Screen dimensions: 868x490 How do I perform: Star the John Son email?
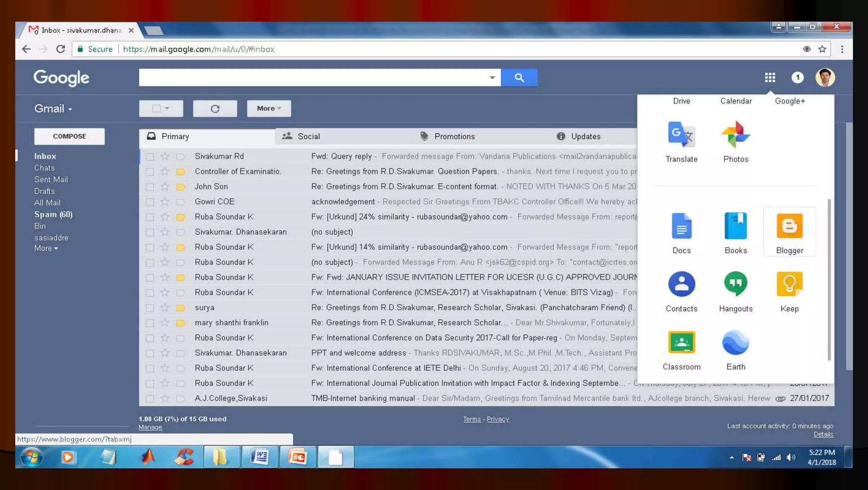pyautogui.click(x=165, y=187)
